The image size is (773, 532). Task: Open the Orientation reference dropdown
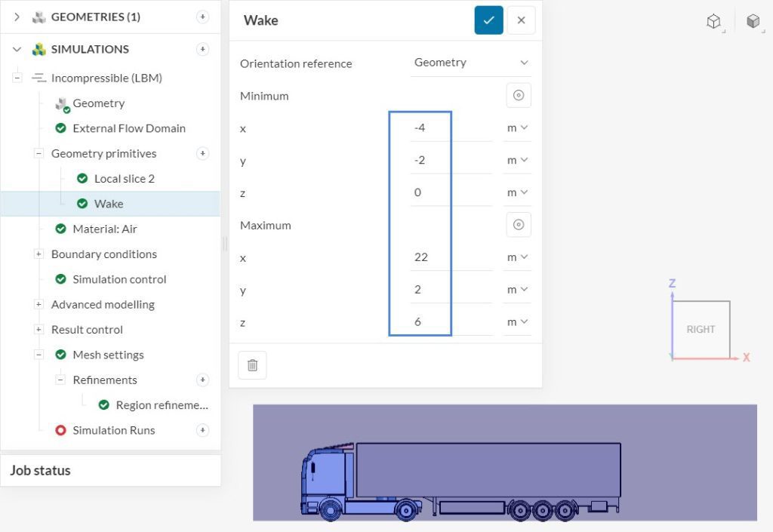[x=470, y=63]
